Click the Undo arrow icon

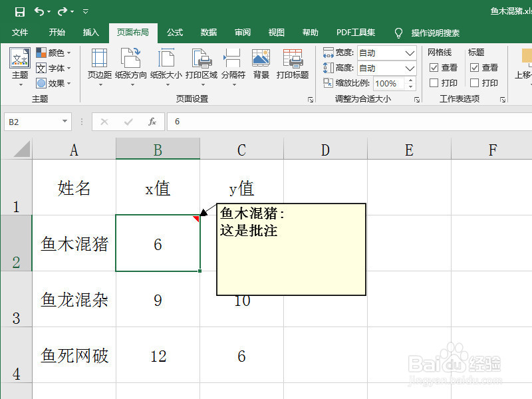pyautogui.click(x=39, y=12)
